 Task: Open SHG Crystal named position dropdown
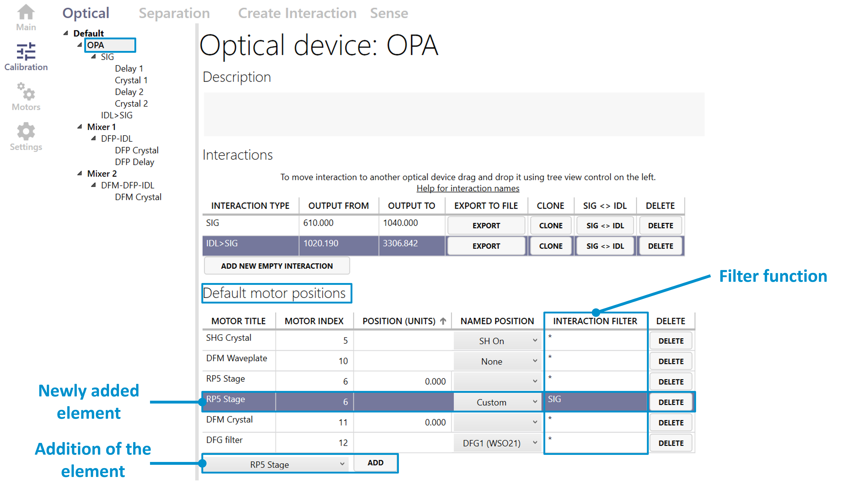(497, 341)
